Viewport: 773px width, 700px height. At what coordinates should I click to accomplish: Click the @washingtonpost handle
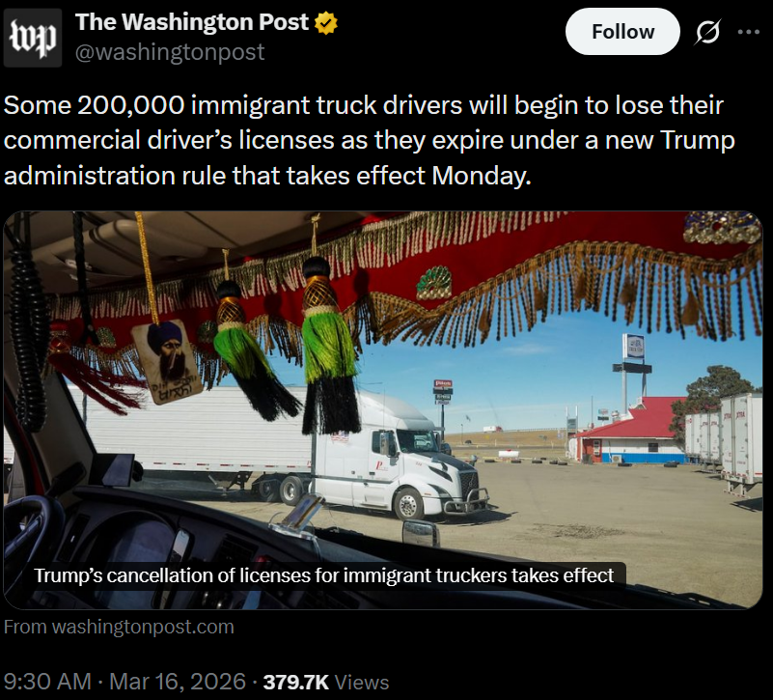click(x=170, y=52)
